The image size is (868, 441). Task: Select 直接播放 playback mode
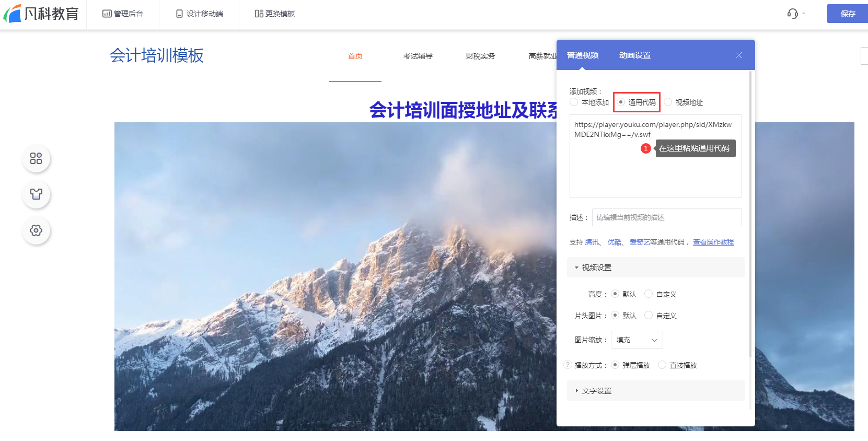(662, 365)
